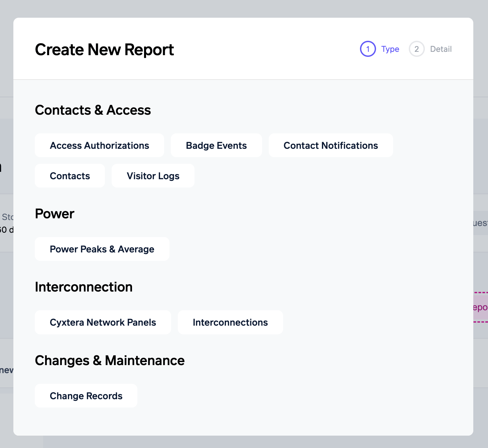488x448 pixels.
Task: Pick the Contact Notifications report type
Action: pos(331,145)
